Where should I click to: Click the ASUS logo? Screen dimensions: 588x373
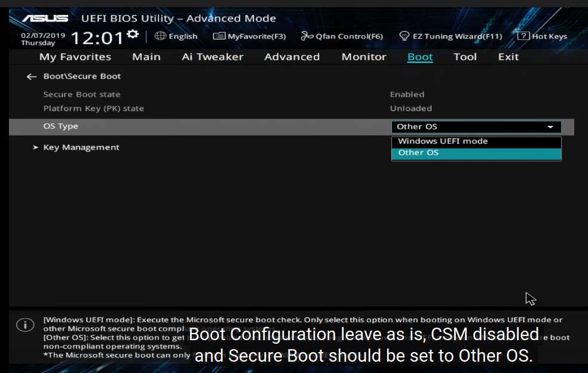coord(45,18)
